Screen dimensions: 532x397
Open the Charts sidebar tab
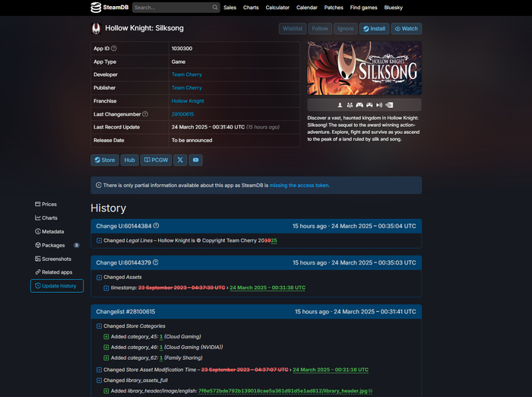coord(46,218)
